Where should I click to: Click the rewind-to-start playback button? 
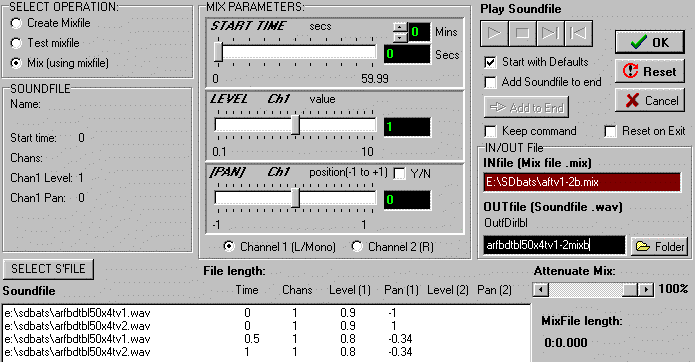(578, 33)
